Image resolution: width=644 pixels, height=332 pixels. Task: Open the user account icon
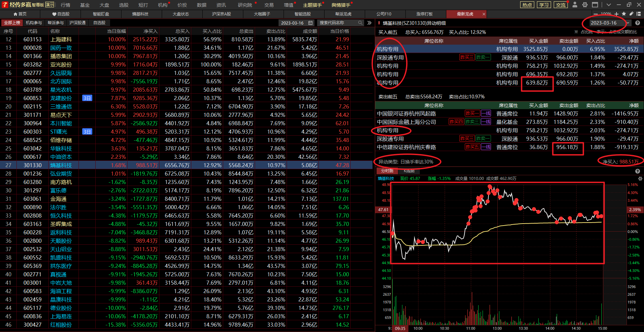point(575,5)
